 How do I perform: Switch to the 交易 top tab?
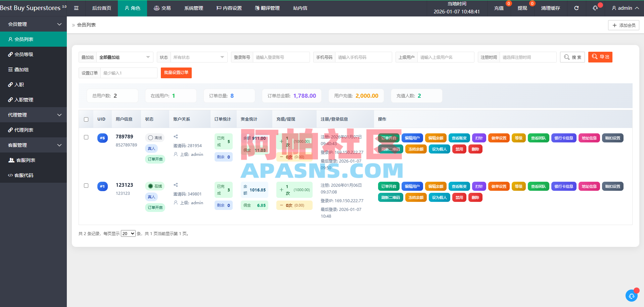pyautogui.click(x=162, y=8)
